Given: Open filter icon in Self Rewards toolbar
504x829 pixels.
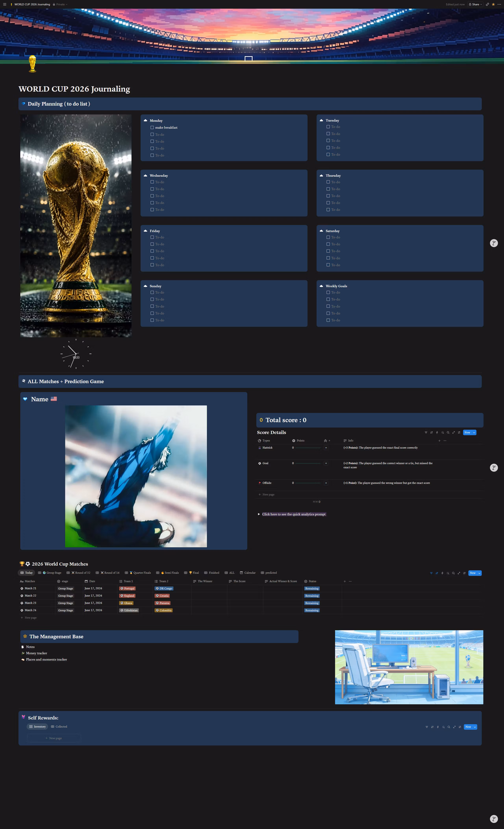Looking at the screenshot, I should tap(427, 727).
